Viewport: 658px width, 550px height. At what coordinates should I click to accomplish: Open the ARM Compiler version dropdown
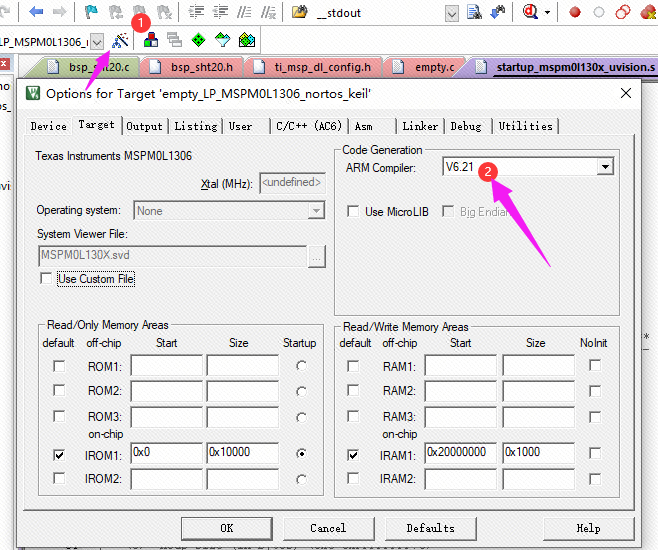(604, 168)
